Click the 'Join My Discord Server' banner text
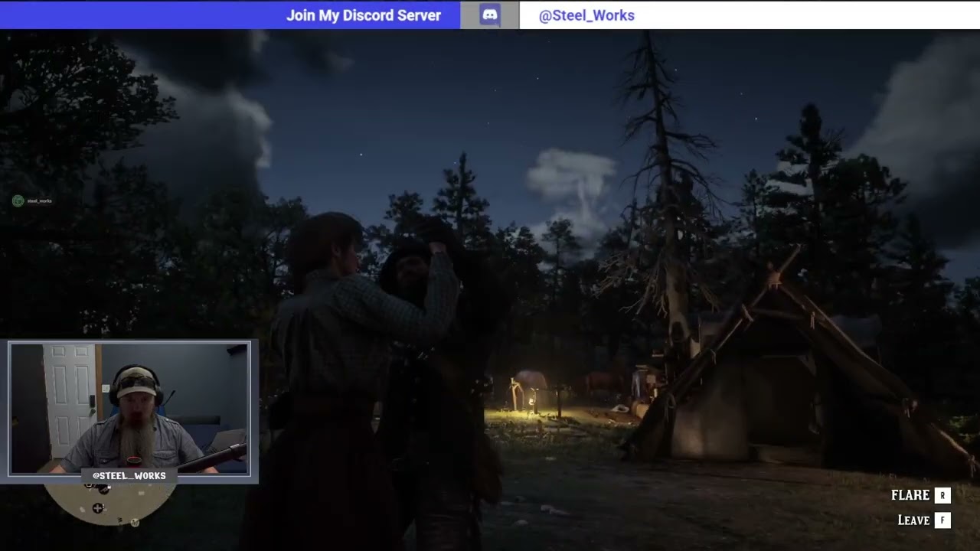This screenshot has height=551, width=980. 364,15
